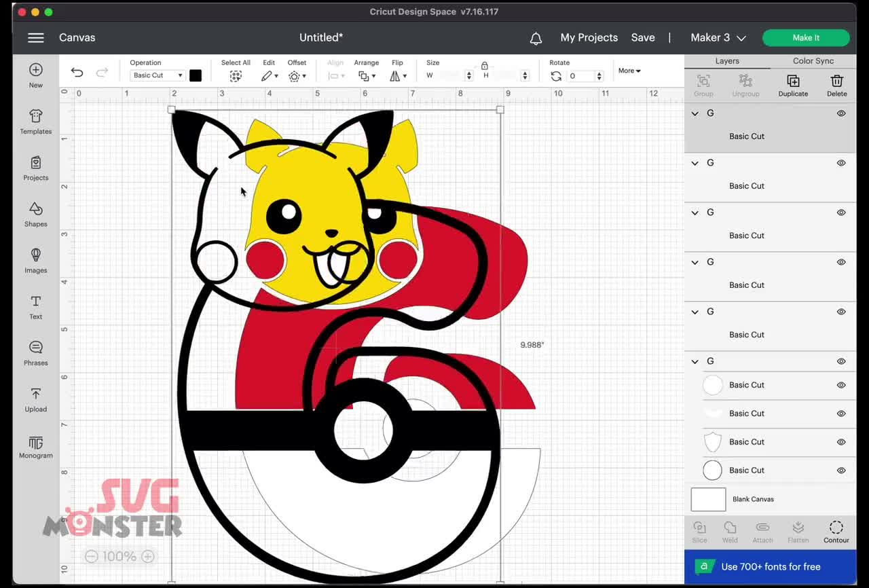
Task: Click the Upload icon
Action: coord(35,400)
